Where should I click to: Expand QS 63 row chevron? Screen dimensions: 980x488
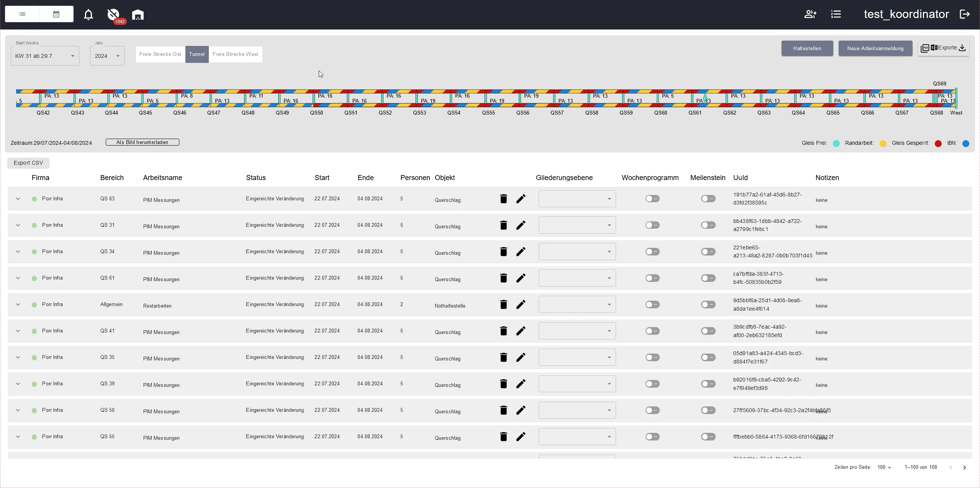(x=18, y=199)
